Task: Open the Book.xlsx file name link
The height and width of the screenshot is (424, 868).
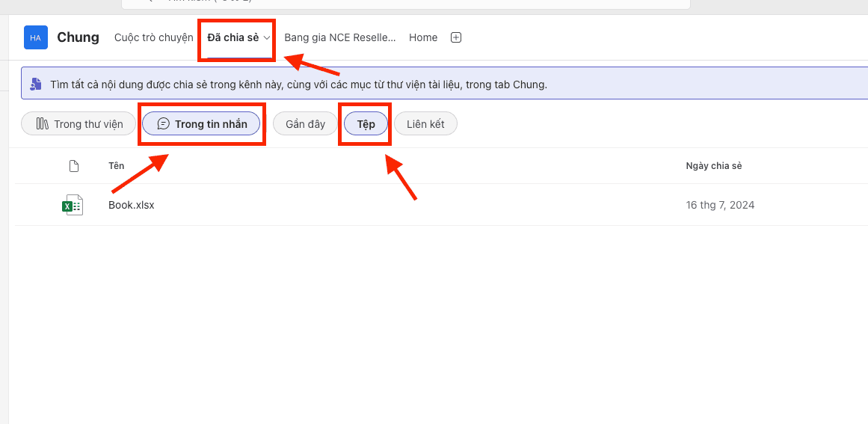Action: [x=132, y=205]
